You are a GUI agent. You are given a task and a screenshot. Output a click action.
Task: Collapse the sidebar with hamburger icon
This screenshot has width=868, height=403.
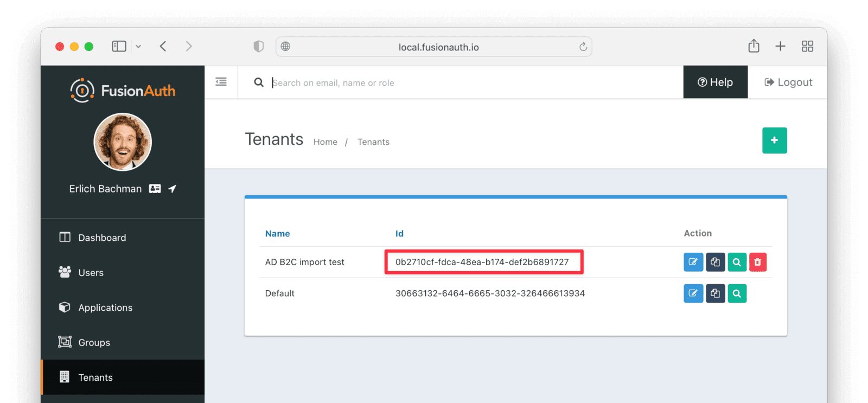tap(221, 82)
